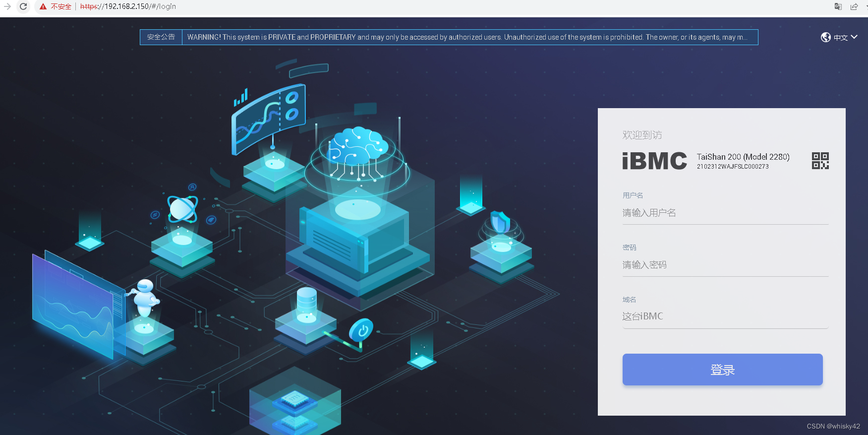868x435 pixels.
Task: Focus the 密码 password field
Action: 725,265
